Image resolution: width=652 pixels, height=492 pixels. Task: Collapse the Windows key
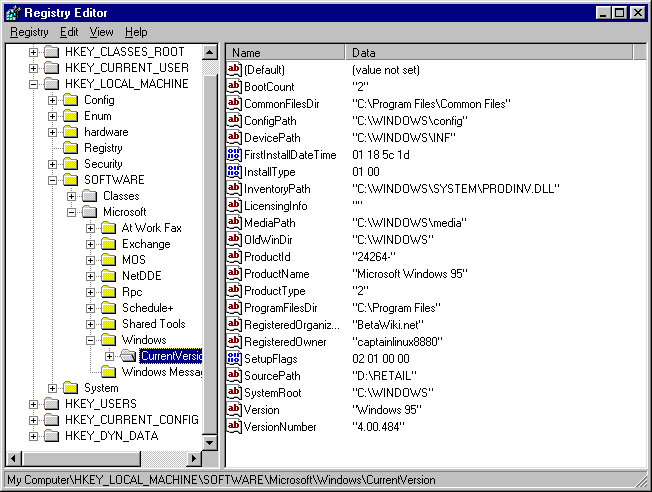91,341
